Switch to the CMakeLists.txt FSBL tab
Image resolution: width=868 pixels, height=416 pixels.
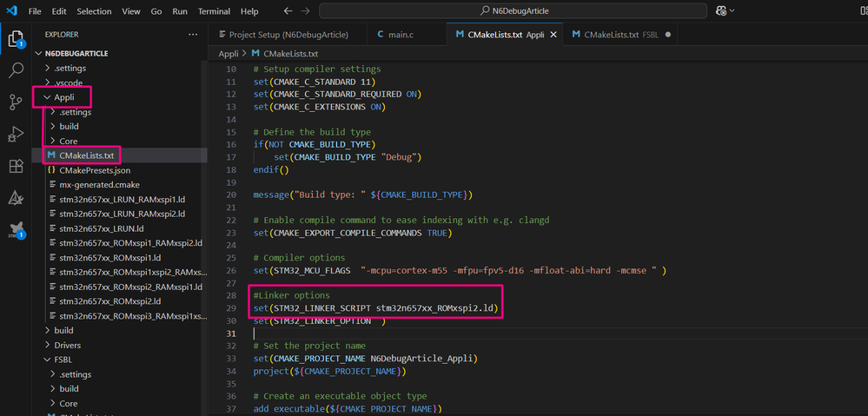tap(620, 34)
